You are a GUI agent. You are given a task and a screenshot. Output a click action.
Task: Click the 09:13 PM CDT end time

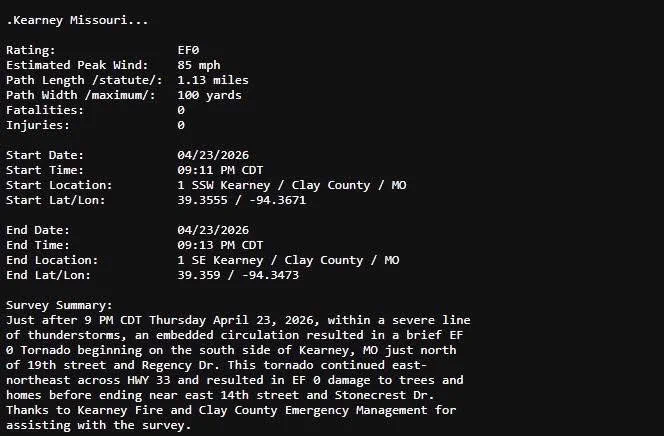(x=220, y=245)
